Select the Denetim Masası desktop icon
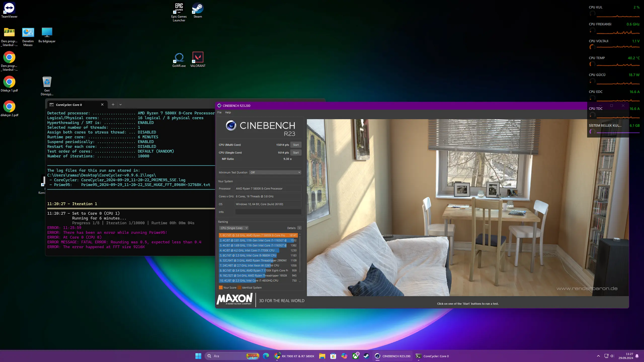Screen dimensions: 644x362 (28, 37)
